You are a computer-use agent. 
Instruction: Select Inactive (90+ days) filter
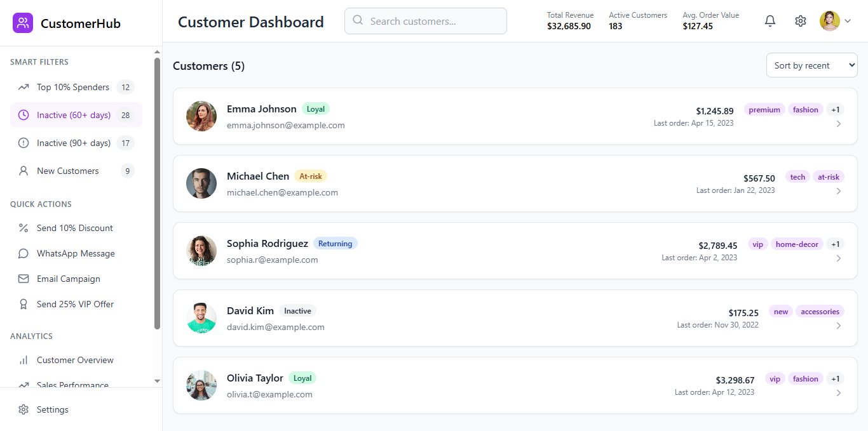[x=74, y=143]
